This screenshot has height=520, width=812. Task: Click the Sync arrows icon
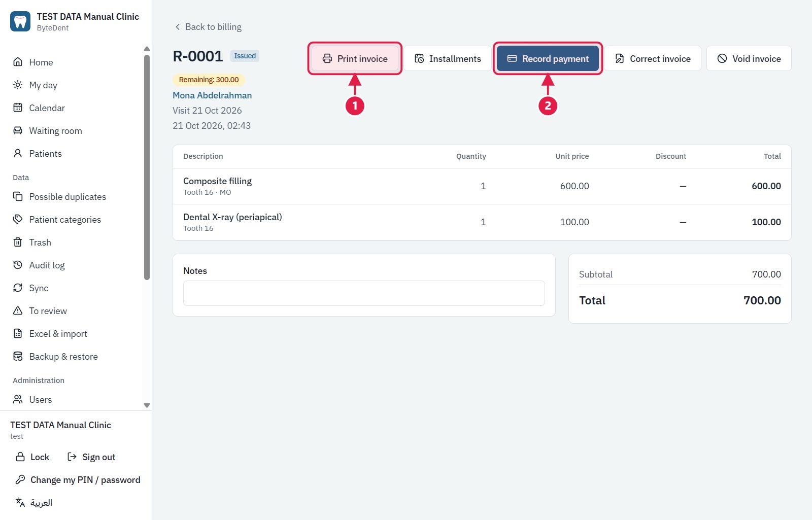[x=18, y=288]
